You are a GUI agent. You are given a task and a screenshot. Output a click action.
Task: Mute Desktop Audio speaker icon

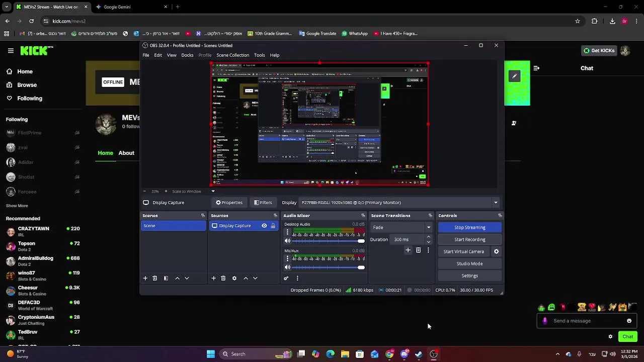coord(288,241)
